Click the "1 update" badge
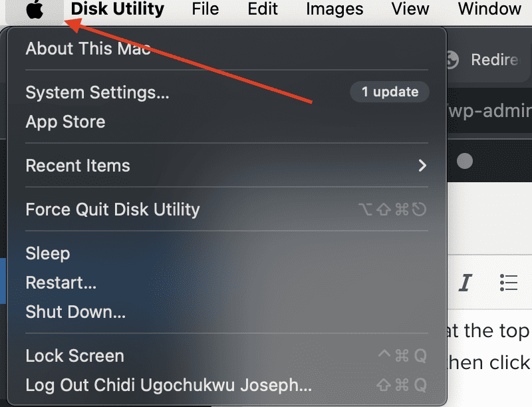532x407 pixels. [390, 92]
